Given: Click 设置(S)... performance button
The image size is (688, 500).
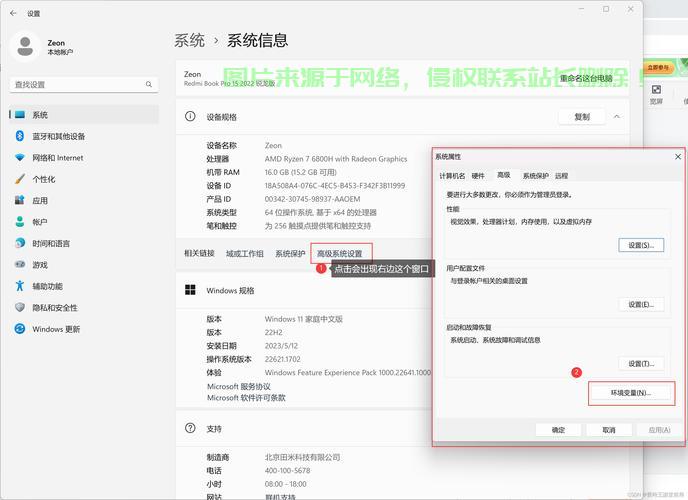Looking at the screenshot, I should click(x=641, y=245).
